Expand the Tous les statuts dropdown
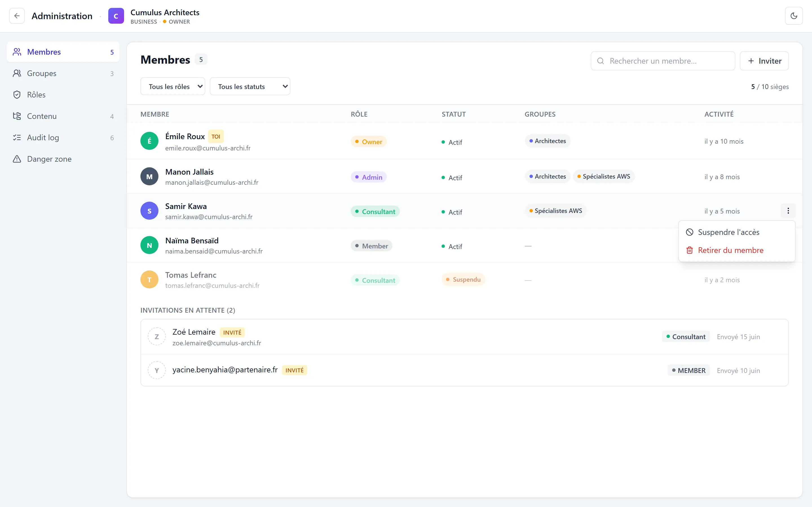This screenshot has width=812, height=507. click(x=250, y=86)
